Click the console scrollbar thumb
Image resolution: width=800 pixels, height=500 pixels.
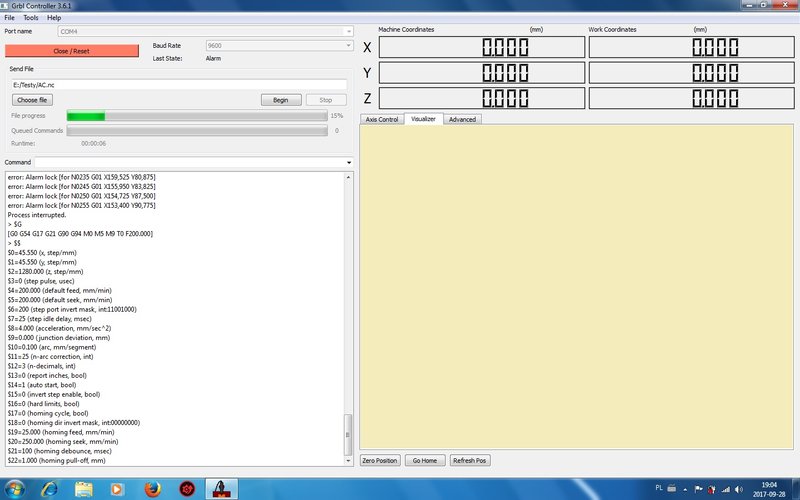[x=348, y=435]
